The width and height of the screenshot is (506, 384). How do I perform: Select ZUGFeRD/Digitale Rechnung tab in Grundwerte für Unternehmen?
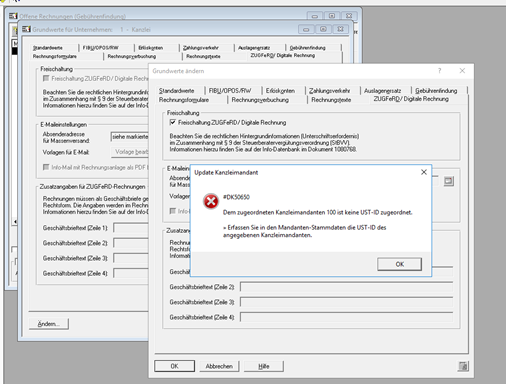click(283, 55)
